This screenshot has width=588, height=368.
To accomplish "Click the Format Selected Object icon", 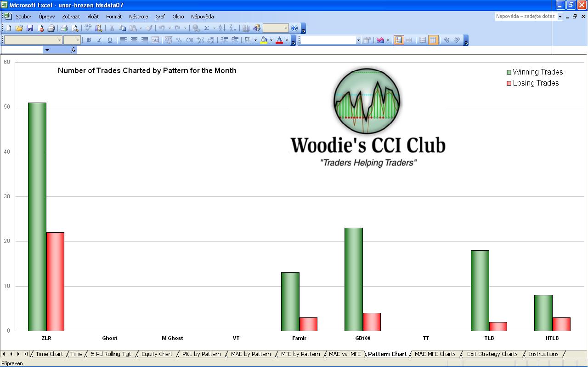I will click(367, 40).
